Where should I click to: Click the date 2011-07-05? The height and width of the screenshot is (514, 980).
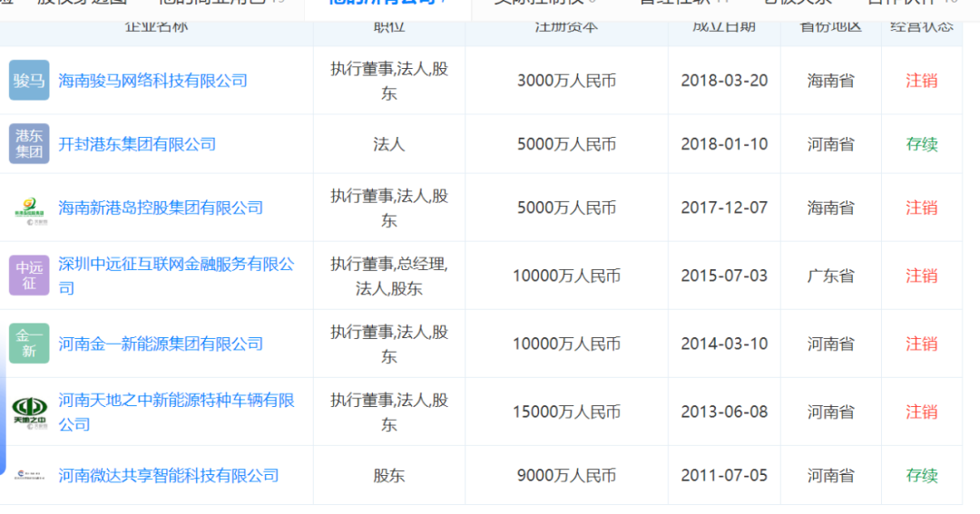pyautogui.click(x=724, y=476)
